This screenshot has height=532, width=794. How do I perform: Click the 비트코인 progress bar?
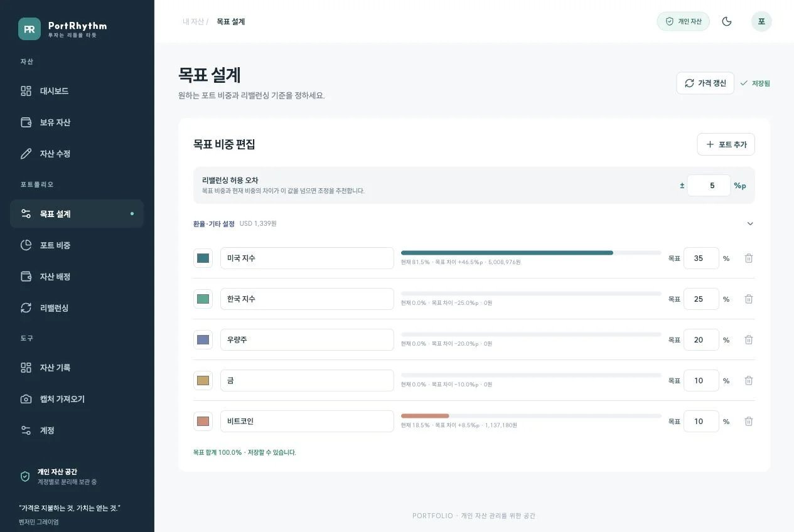coord(531,416)
